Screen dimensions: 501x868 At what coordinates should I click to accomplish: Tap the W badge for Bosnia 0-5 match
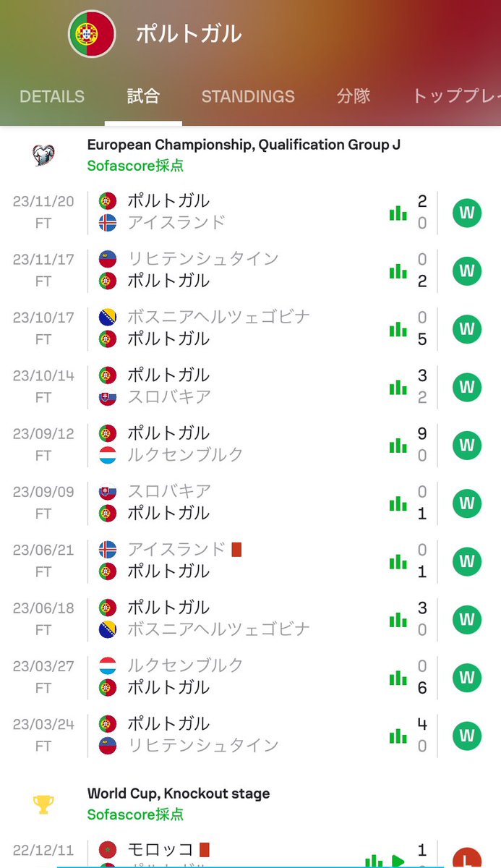point(467,328)
